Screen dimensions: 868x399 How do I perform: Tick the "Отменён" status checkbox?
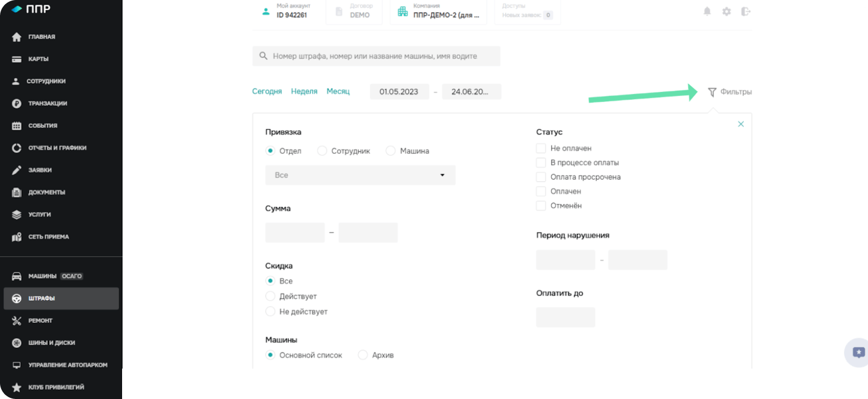541,206
